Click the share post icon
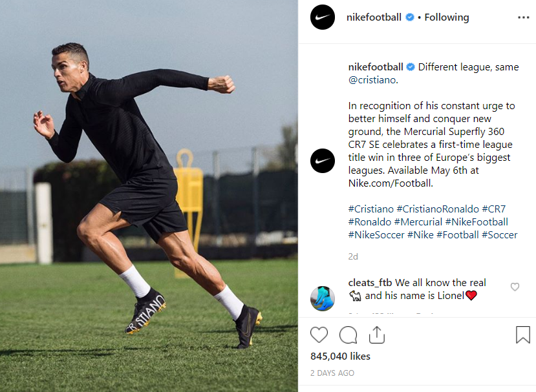 coord(377,335)
